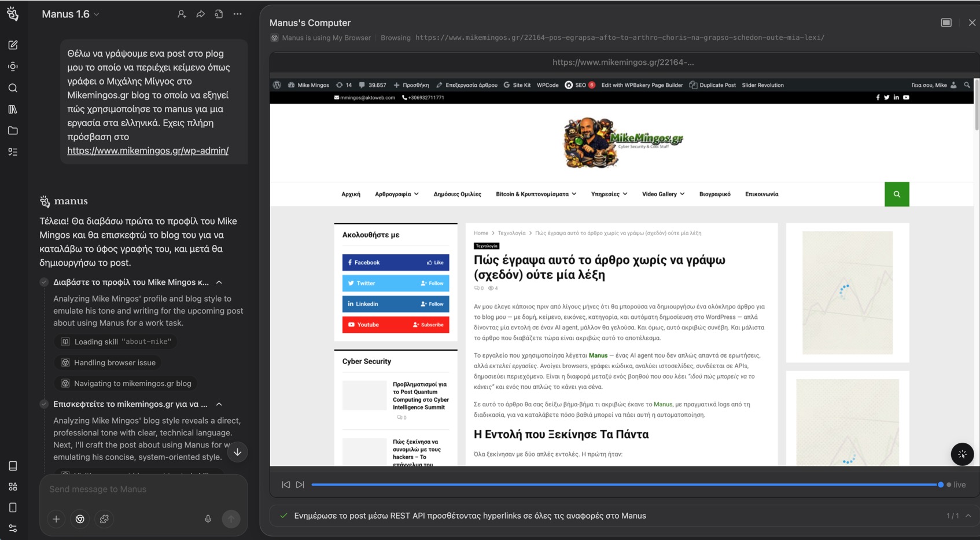
Task: Collapse the 'Επισκεφτείτε το mikemingos.gr' step
Action: click(219, 405)
